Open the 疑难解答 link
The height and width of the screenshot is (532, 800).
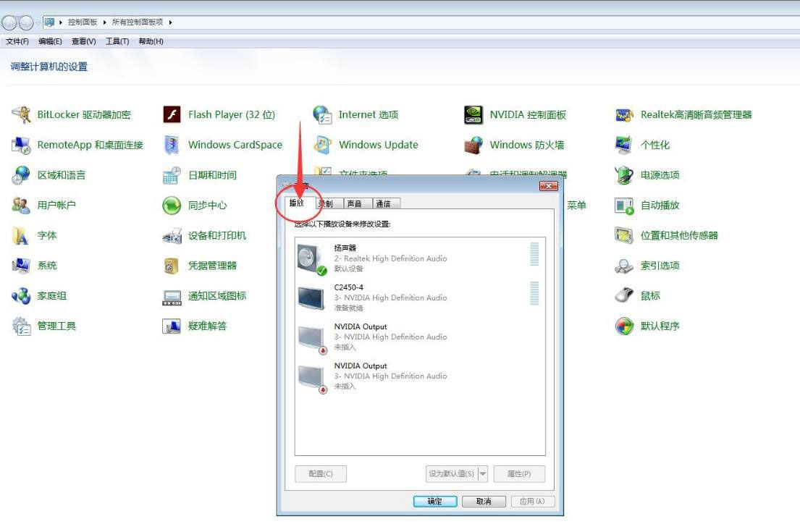tap(207, 326)
